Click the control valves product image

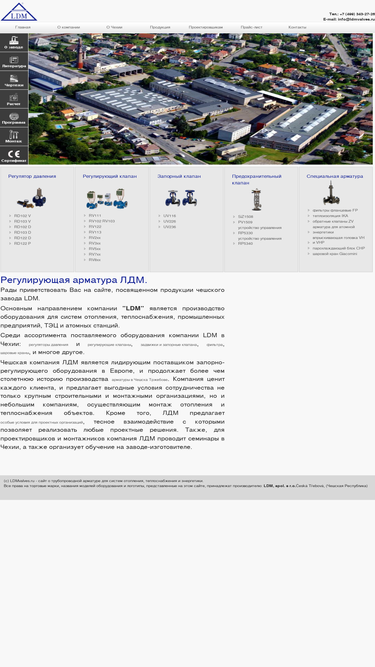click(107, 199)
